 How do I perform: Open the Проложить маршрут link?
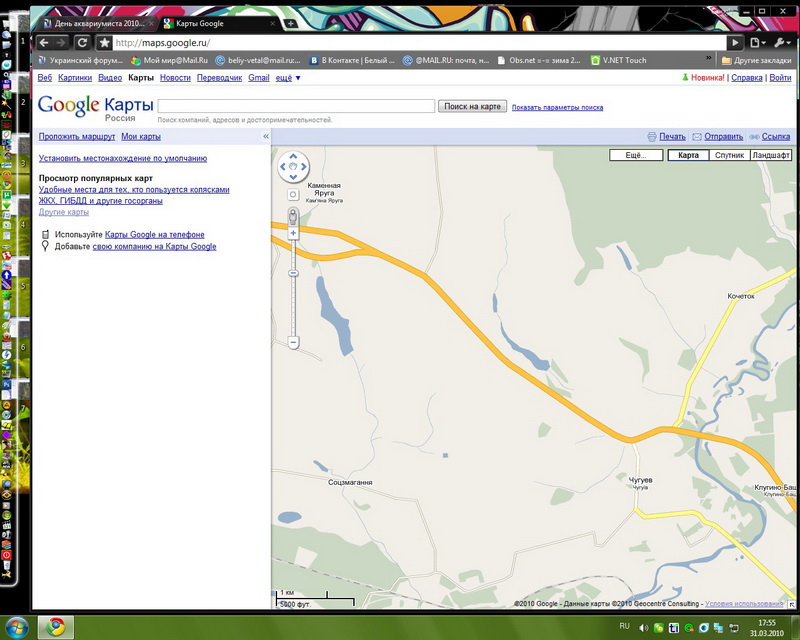coord(77,136)
